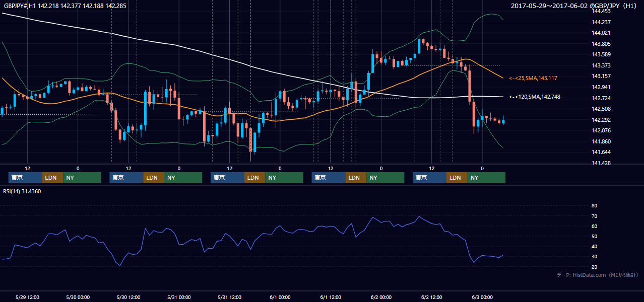Click price axis label 142.724

click(x=601, y=98)
